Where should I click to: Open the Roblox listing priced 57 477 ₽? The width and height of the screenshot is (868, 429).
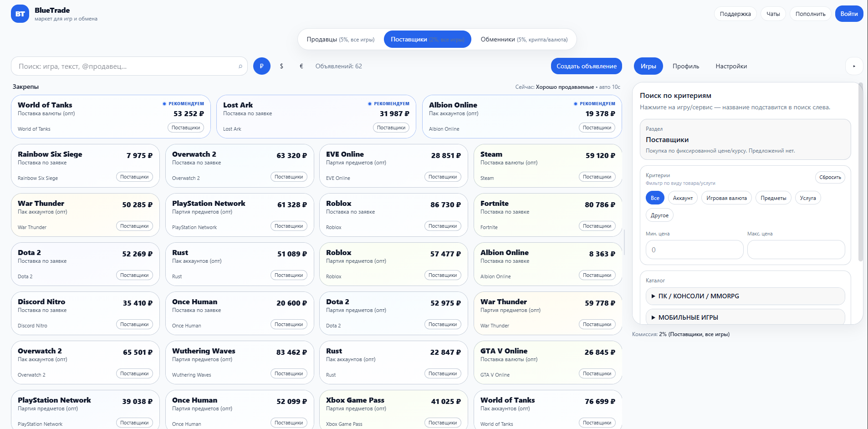(x=393, y=264)
